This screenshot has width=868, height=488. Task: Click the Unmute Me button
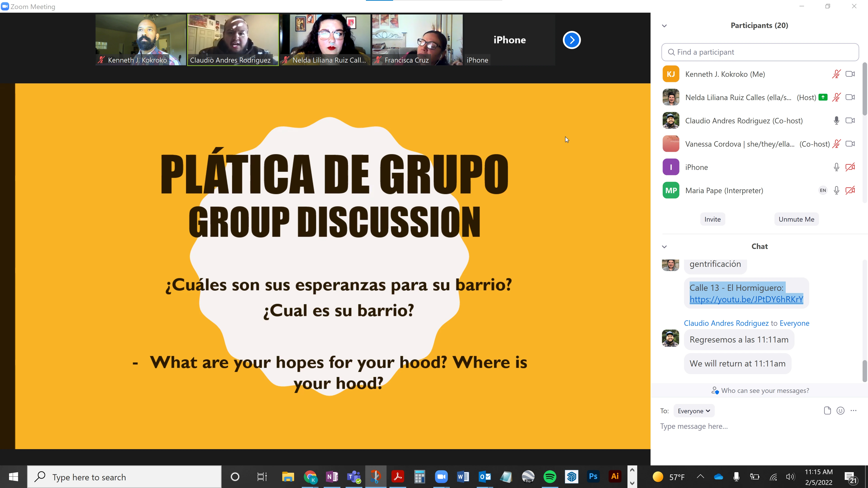tap(796, 219)
